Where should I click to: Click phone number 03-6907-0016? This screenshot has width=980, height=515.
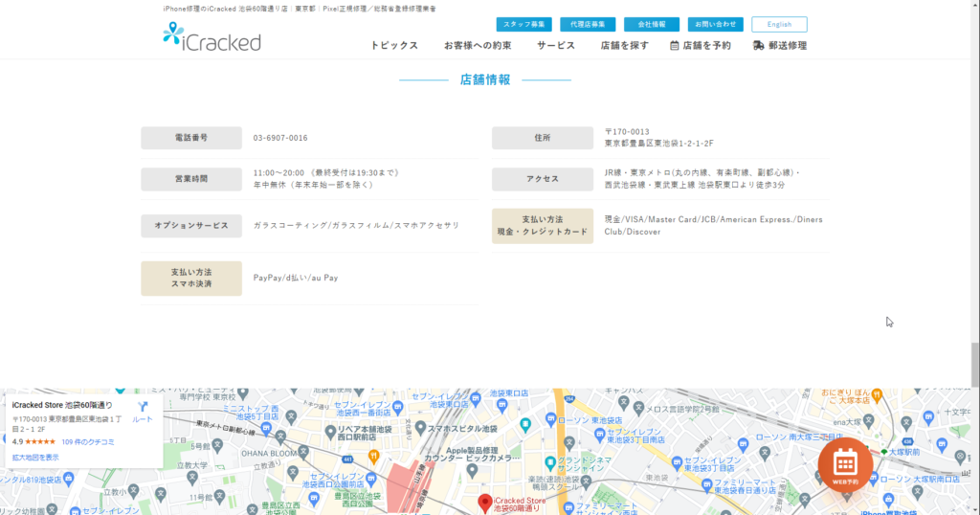point(280,138)
